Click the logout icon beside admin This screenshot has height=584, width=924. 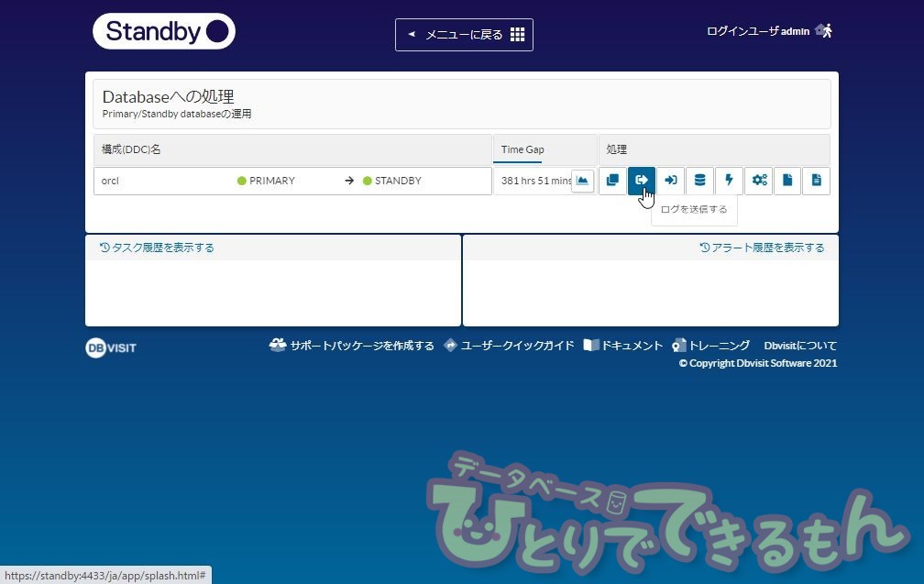click(824, 30)
